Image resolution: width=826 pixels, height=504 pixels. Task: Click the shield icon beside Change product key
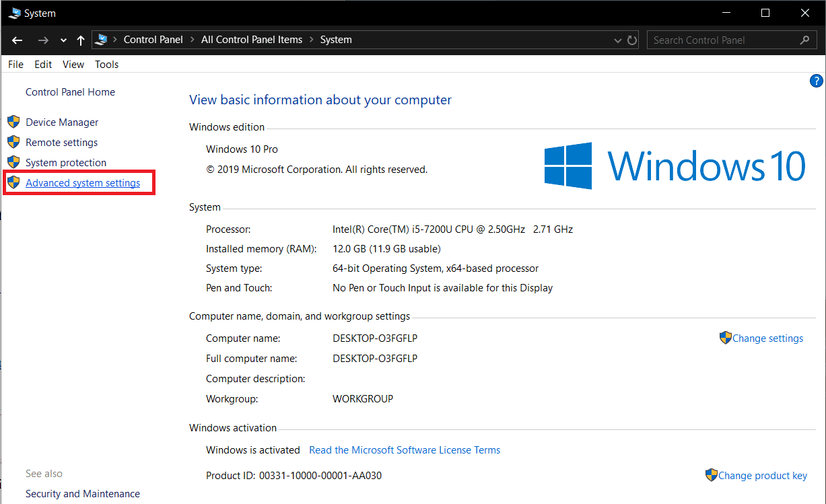[711, 475]
